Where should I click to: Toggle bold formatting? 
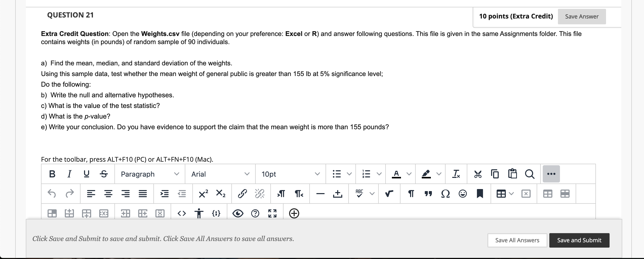(52, 174)
